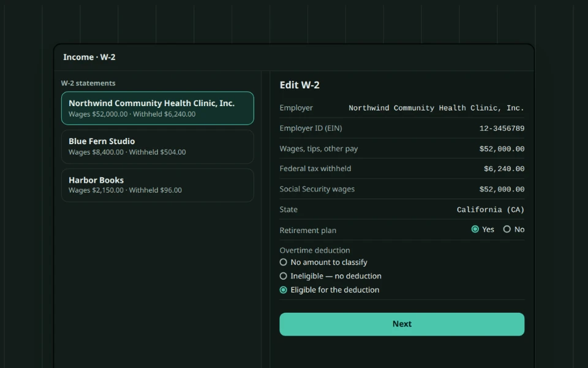Click the Income · W-2 header title
This screenshot has height=368, width=588.
(x=89, y=57)
